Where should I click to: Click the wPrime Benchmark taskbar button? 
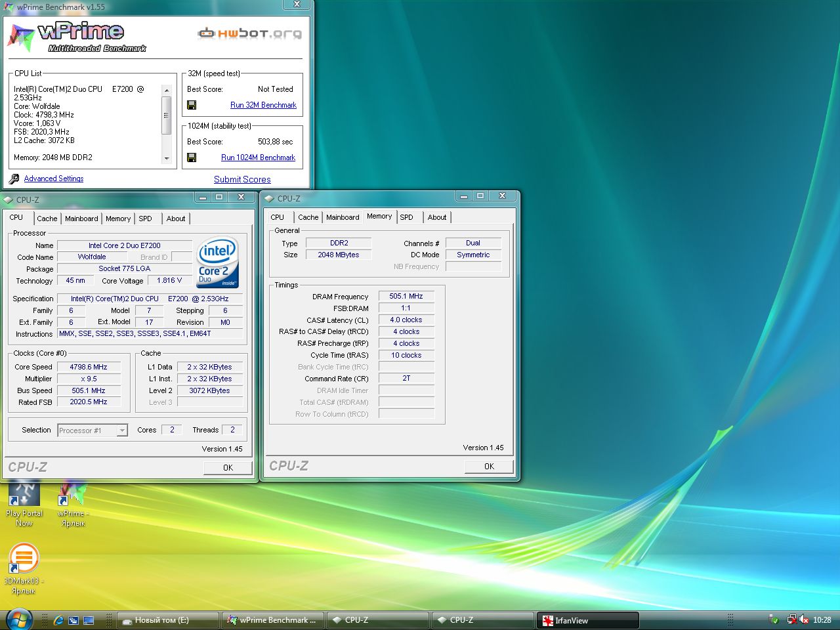[x=273, y=620]
